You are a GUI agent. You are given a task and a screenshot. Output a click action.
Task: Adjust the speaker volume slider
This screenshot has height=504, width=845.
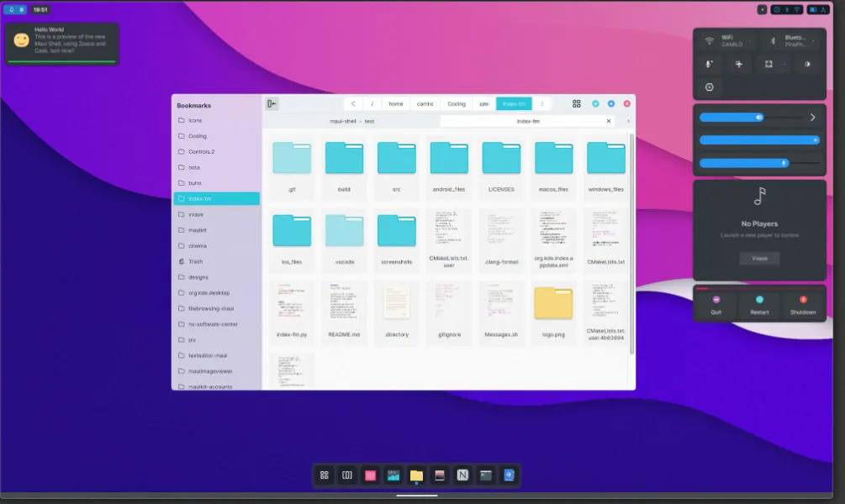(x=752, y=118)
